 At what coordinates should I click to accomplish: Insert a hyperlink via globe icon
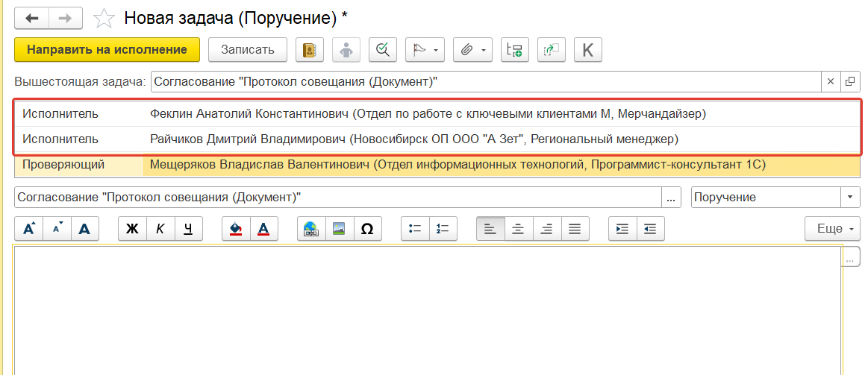point(311,229)
